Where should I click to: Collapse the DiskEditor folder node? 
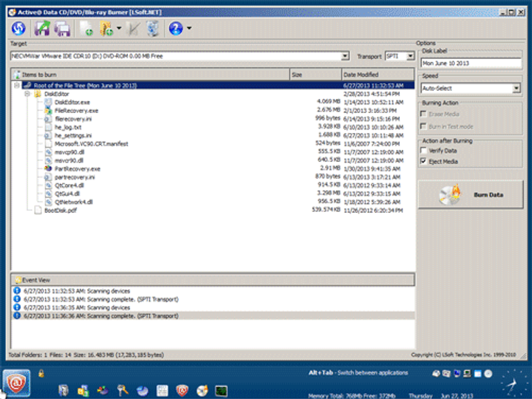click(x=27, y=94)
